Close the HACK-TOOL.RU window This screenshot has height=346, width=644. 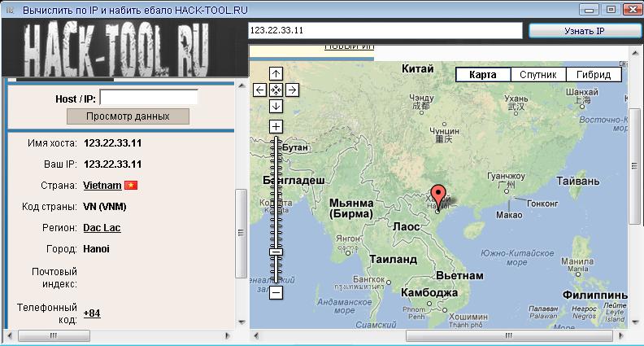pyautogui.click(x=633, y=10)
